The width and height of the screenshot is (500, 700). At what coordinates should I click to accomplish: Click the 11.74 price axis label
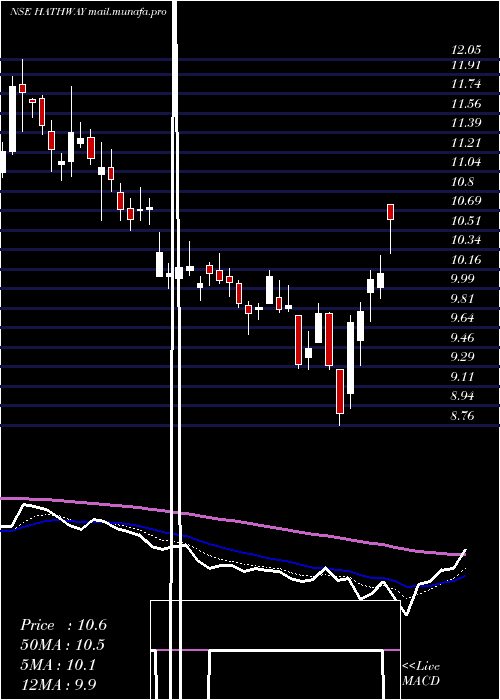[467, 84]
